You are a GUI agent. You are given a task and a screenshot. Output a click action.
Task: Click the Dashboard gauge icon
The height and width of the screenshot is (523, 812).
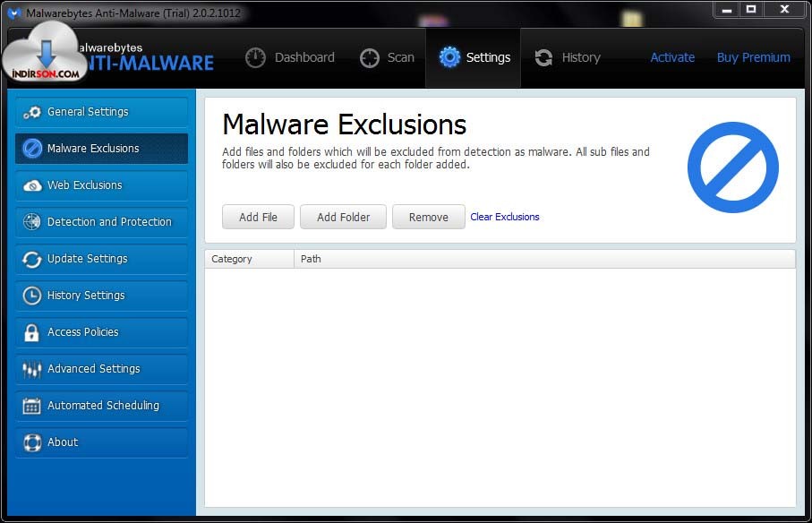(x=255, y=57)
